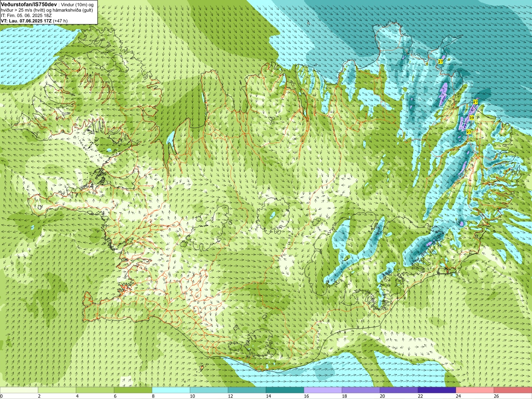Click the legend scale number 16

click(306, 396)
